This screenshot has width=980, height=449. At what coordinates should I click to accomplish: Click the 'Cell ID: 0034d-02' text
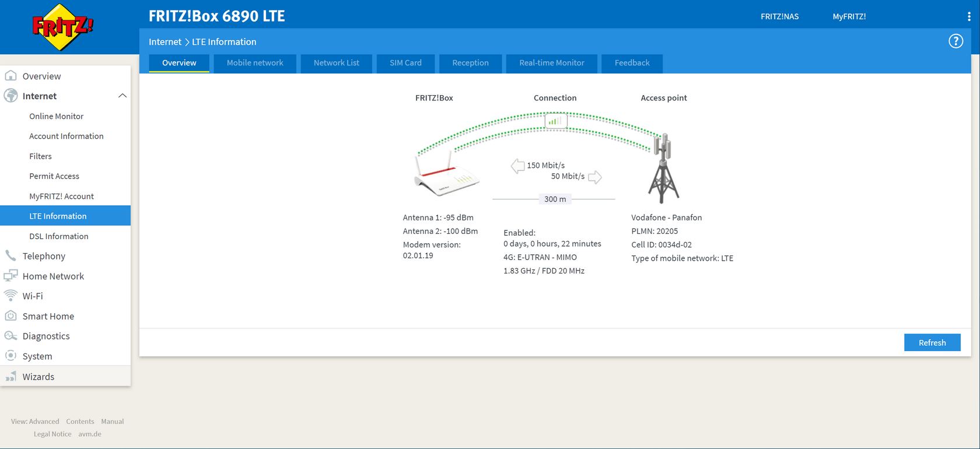point(661,245)
